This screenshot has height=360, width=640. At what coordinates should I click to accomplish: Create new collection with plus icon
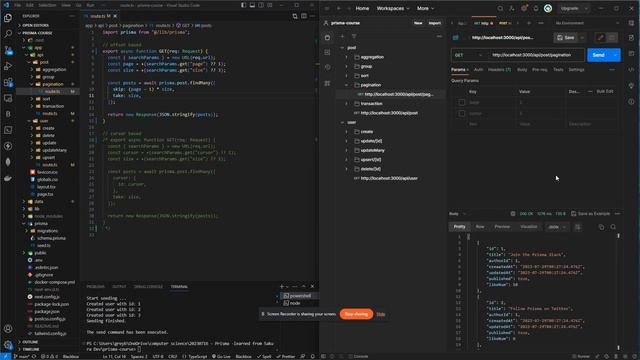[342, 36]
